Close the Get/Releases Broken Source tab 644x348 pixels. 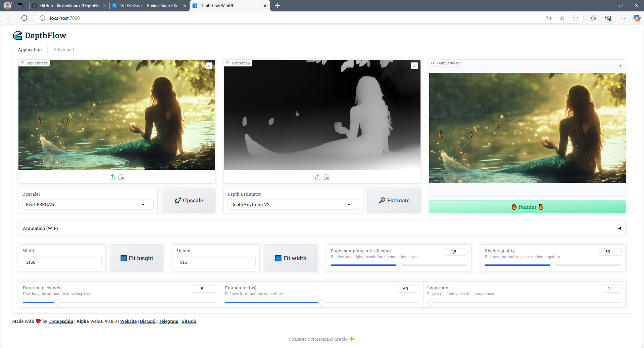point(185,6)
